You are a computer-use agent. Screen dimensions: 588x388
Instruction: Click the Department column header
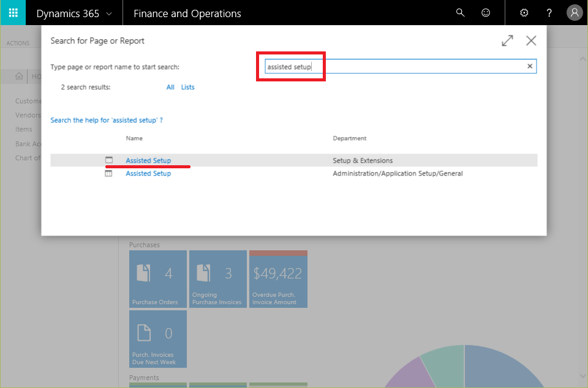[350, 138]
